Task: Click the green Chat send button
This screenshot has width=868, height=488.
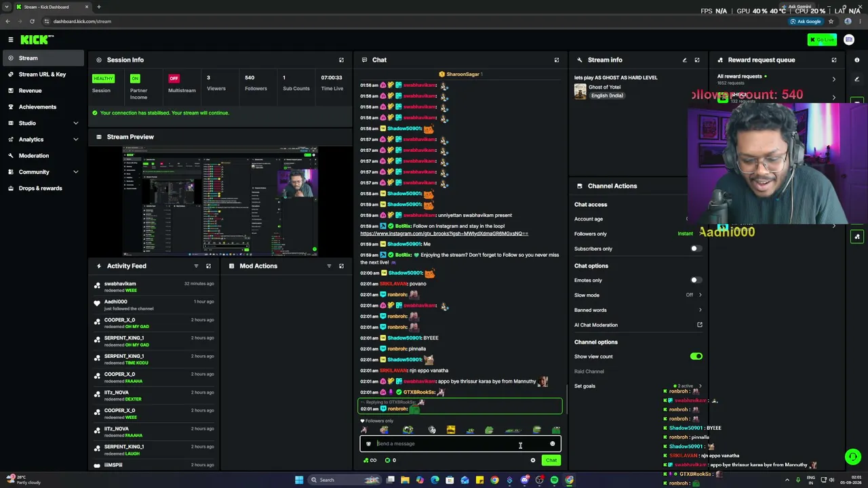Action: [551, 460]
